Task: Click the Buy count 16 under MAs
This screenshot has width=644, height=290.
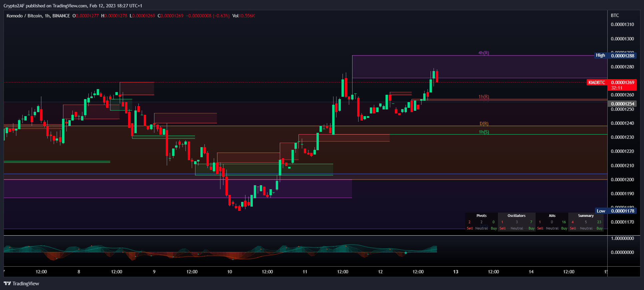Action: (564, 222)
